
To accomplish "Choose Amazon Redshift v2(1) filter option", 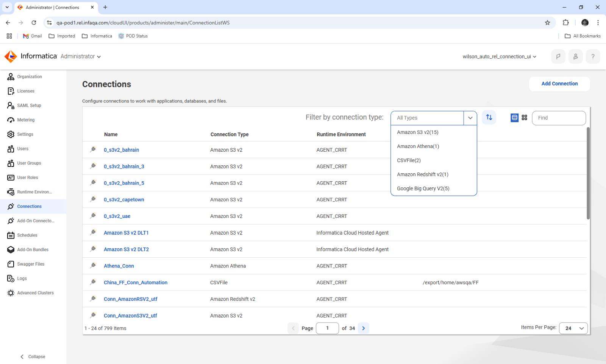I will (x=434, y=174).
